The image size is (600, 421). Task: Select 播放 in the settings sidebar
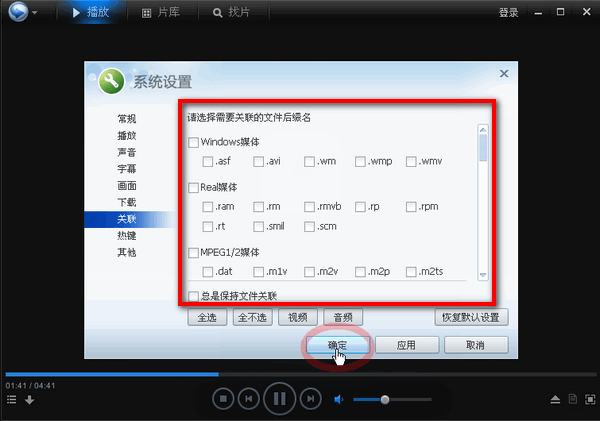[127, 135]
